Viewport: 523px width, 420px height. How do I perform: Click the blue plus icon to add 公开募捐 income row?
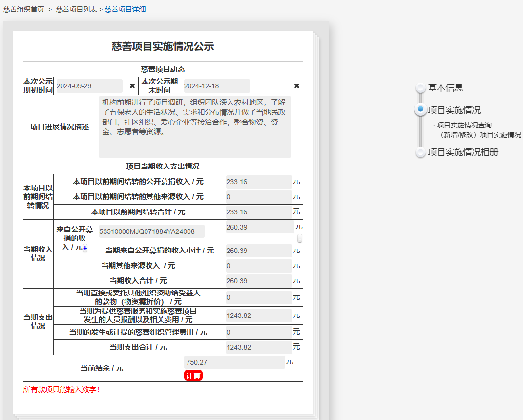pyautogui.click(x=85, y=249)
